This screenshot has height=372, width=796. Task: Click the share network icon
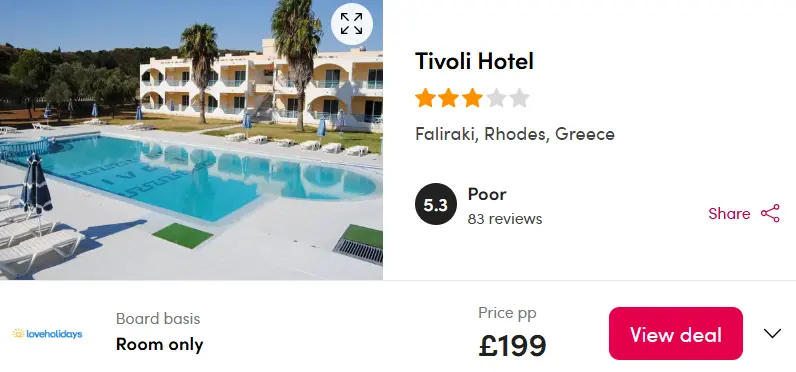(770, 214)
